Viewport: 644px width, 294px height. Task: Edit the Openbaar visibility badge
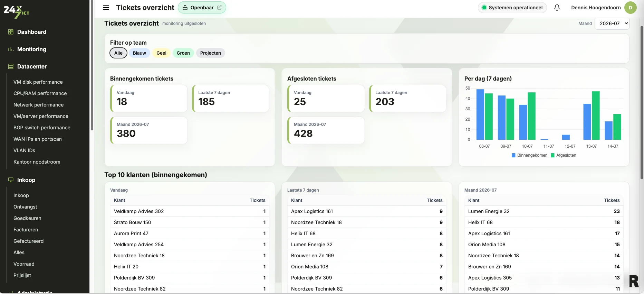[x=202, y=8]
